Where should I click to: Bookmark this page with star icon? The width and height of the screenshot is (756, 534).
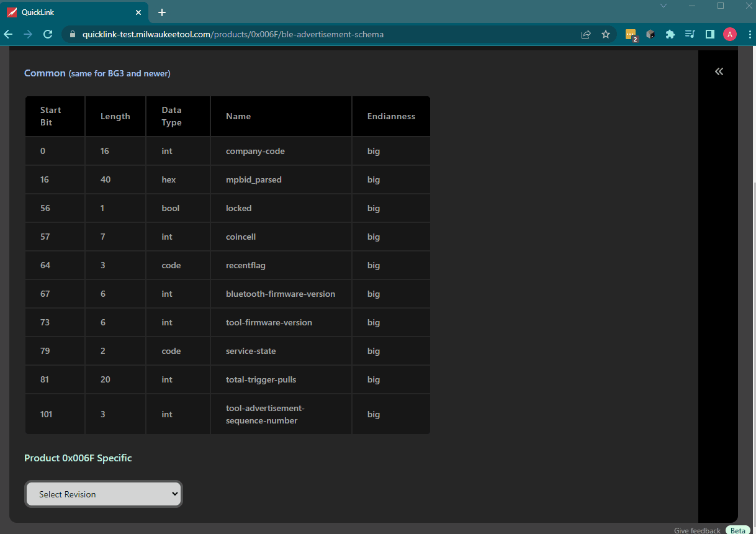pyautogui.click(x=606, y=35)
